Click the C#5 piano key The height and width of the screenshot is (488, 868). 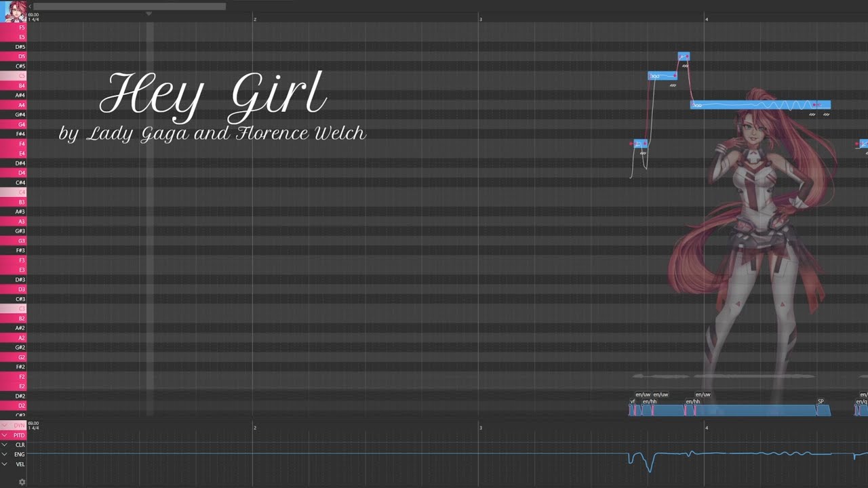[x=14, y=66]
